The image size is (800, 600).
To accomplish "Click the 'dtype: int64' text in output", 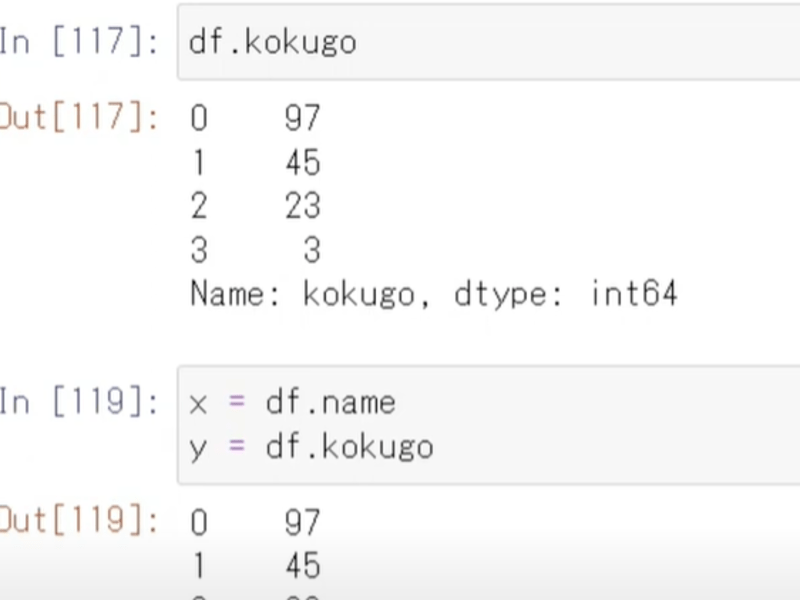I will (x=565, y=294).
